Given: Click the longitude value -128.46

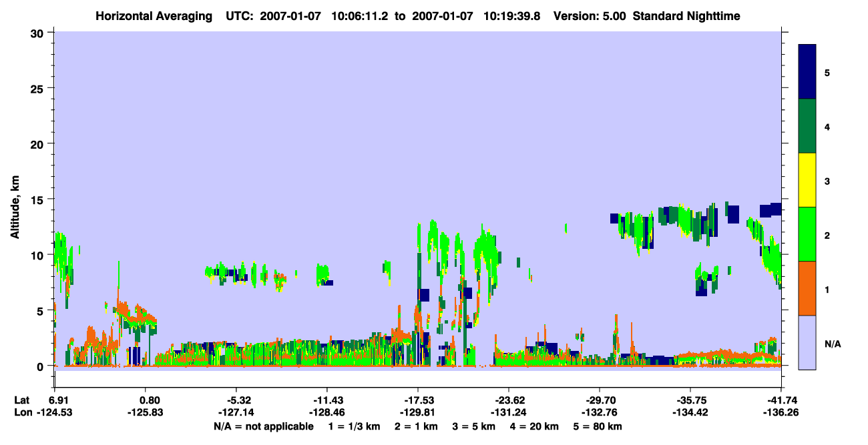Looking at the screenshot, I should pos(327,413).
